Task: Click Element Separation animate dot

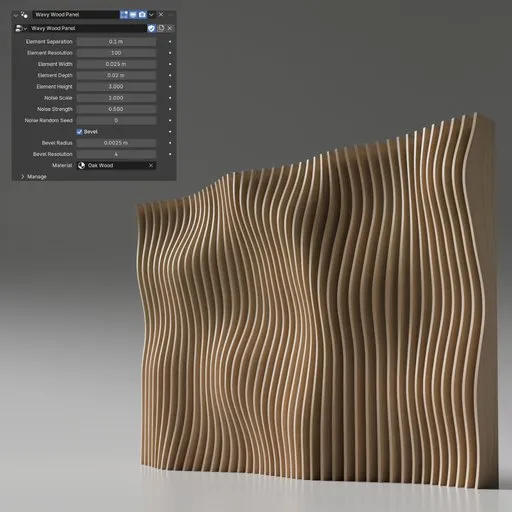Action: (170, 42)
